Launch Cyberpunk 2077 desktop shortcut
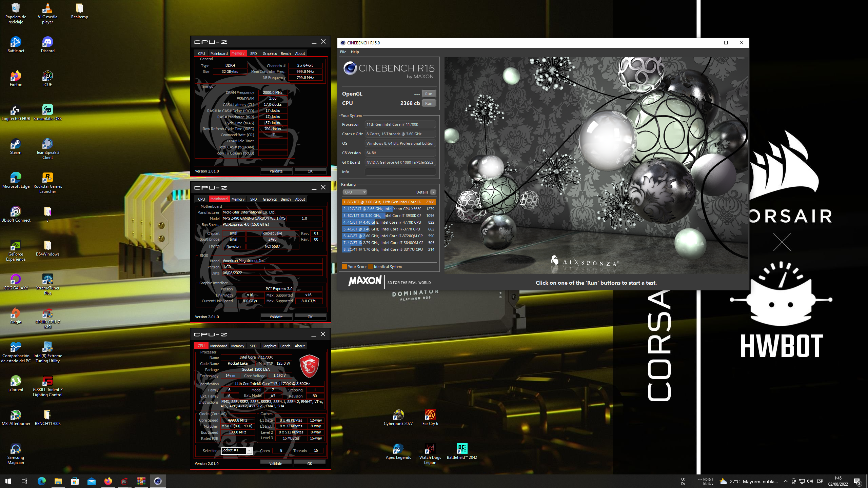Image resolution: width=868 pixels, height=488 pixels. 398,417
